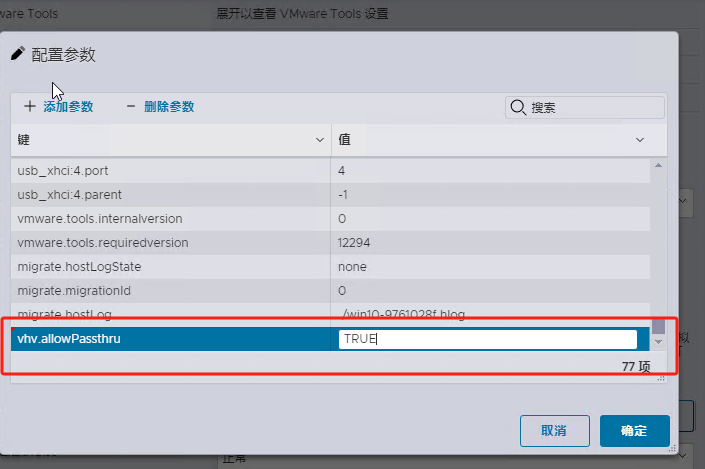Open the 值 column filter chevron
The height and width of the screenshot is (469, 705).
pyautogui.click(x=640, y=140)
